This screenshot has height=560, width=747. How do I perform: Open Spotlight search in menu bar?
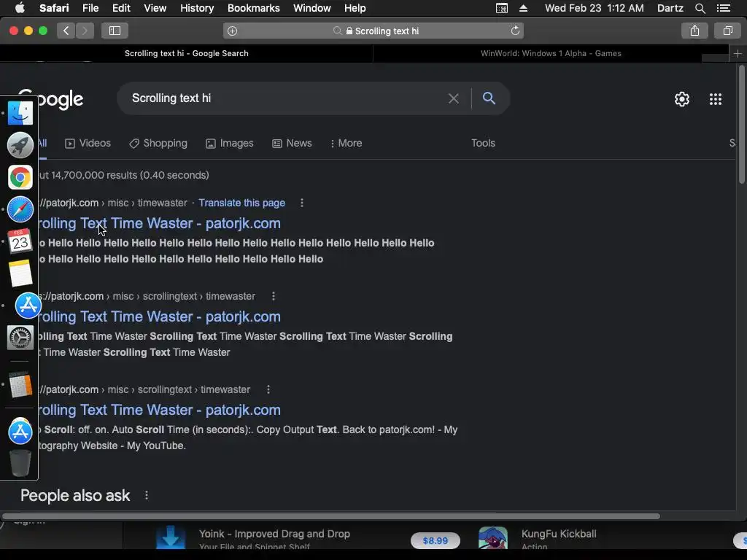tap(700, 8)
